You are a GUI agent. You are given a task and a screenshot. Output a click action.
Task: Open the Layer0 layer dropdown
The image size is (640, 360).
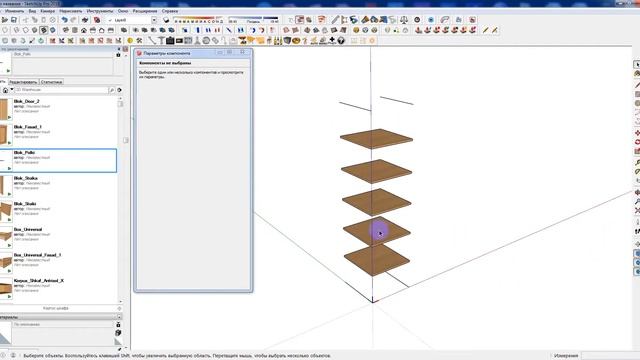154,20
